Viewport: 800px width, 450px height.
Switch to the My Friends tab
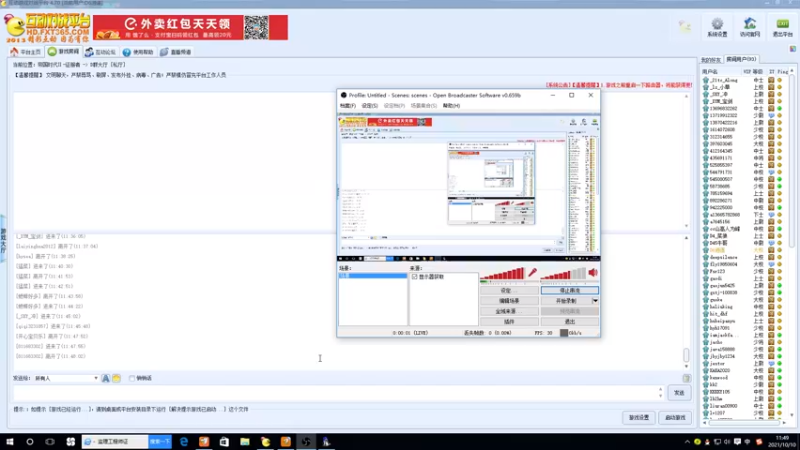click(x=710, y=60)
